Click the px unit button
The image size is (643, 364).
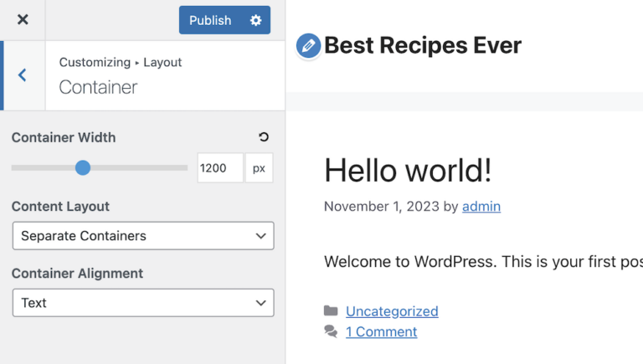[259, 167]
